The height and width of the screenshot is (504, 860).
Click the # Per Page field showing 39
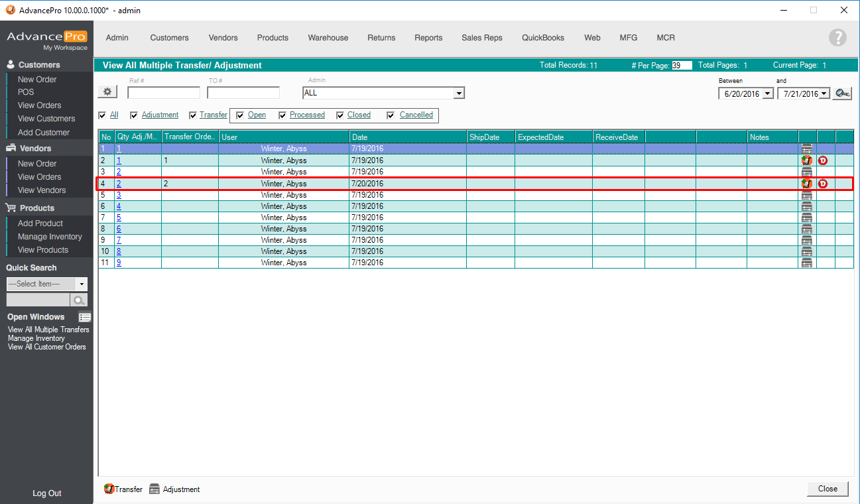pos(682,65)
